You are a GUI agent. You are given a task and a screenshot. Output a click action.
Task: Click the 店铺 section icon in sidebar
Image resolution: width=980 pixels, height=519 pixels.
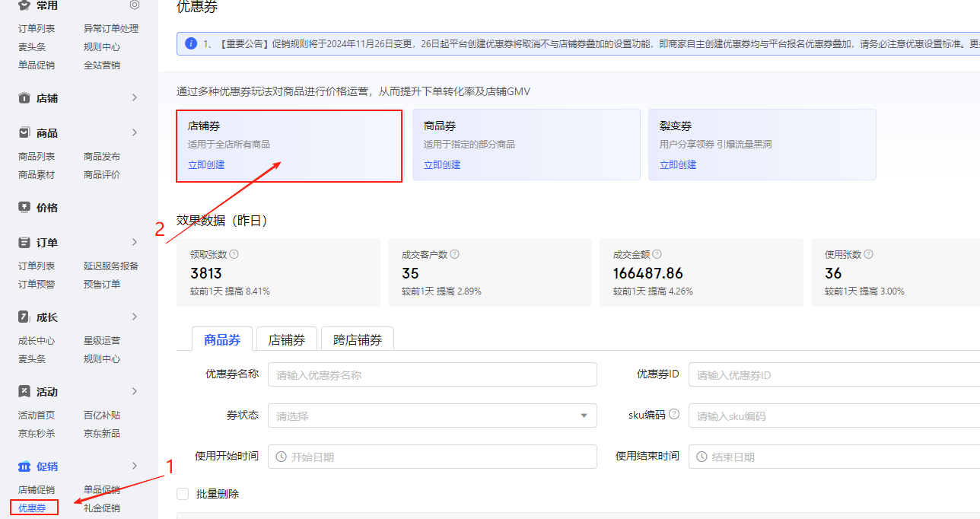[24, 98]
